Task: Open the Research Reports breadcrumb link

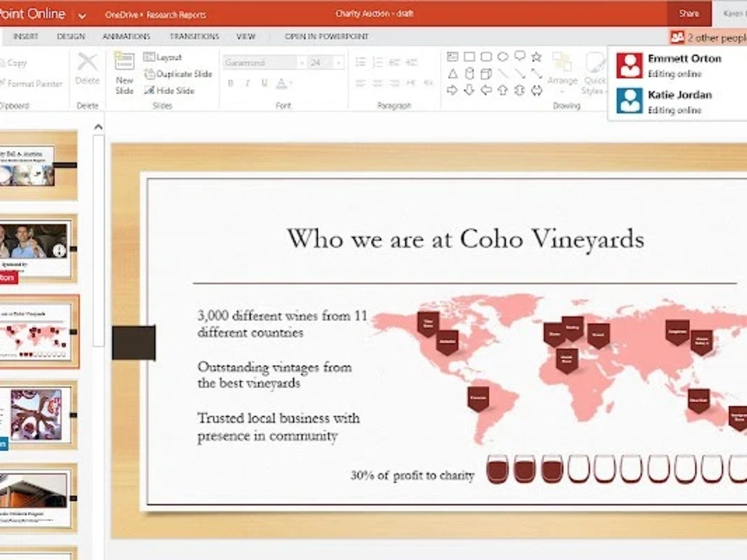Action: [x=176, y=15]
